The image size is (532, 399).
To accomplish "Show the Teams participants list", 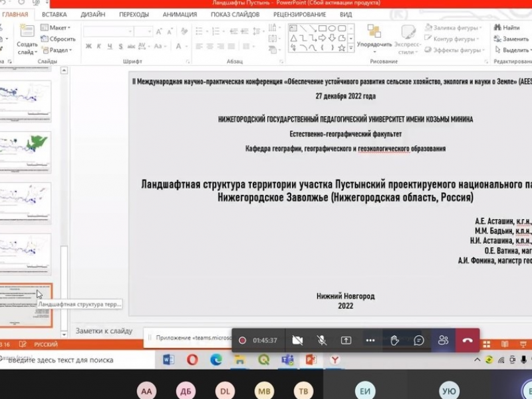I will tap(443, 340).
